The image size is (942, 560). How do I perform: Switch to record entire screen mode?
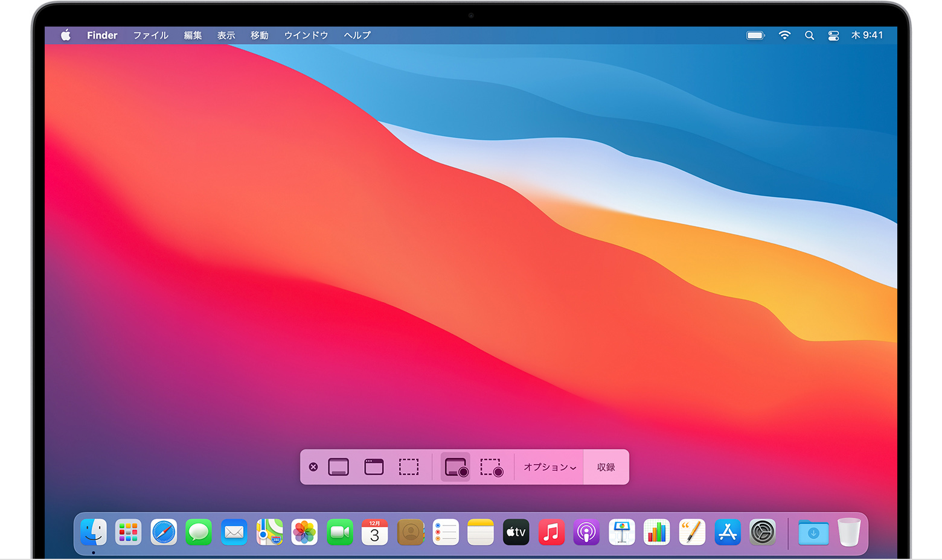coord(456,466)
